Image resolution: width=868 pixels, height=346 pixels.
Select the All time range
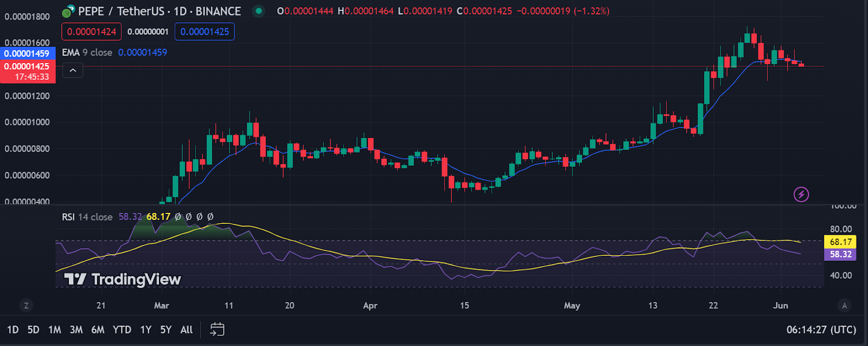pos(186,330)
